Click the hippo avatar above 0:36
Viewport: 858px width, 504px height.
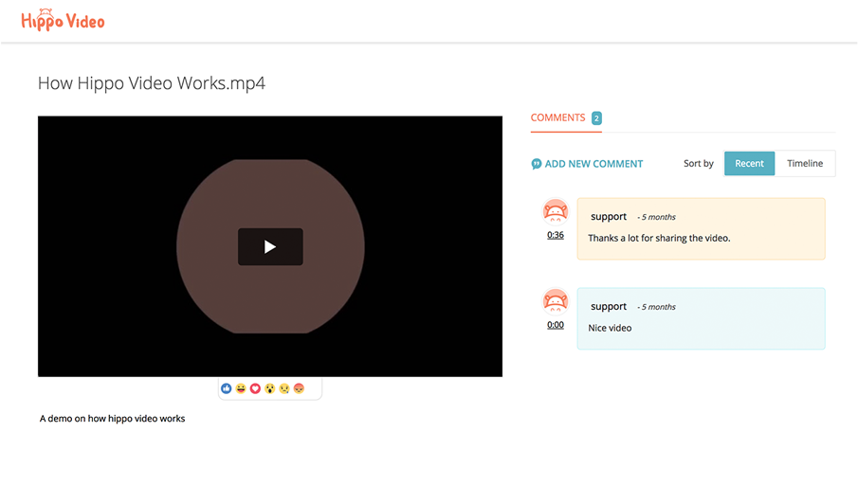[556, 211]
